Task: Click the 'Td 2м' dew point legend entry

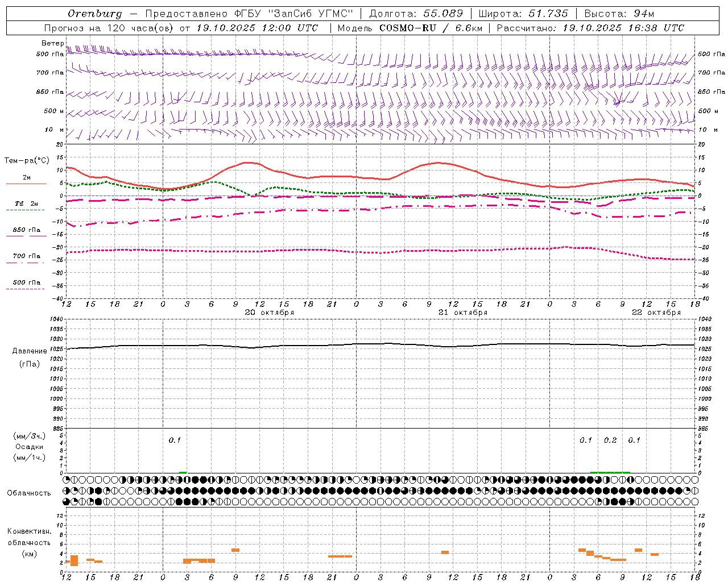Action: pyautogui.click(x=26, y=203)
